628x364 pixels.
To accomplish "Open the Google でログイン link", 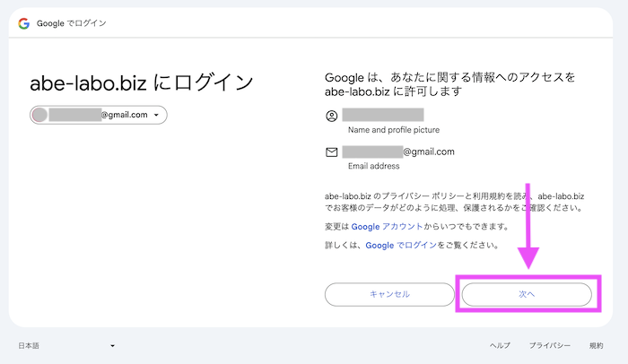I will (x=401, y=245).
